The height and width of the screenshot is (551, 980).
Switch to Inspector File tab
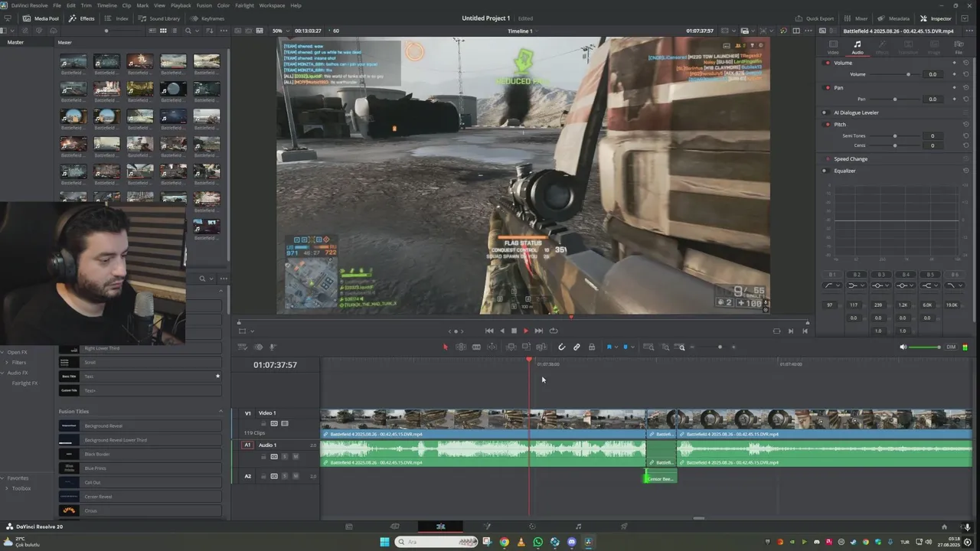tap(959, 47)
